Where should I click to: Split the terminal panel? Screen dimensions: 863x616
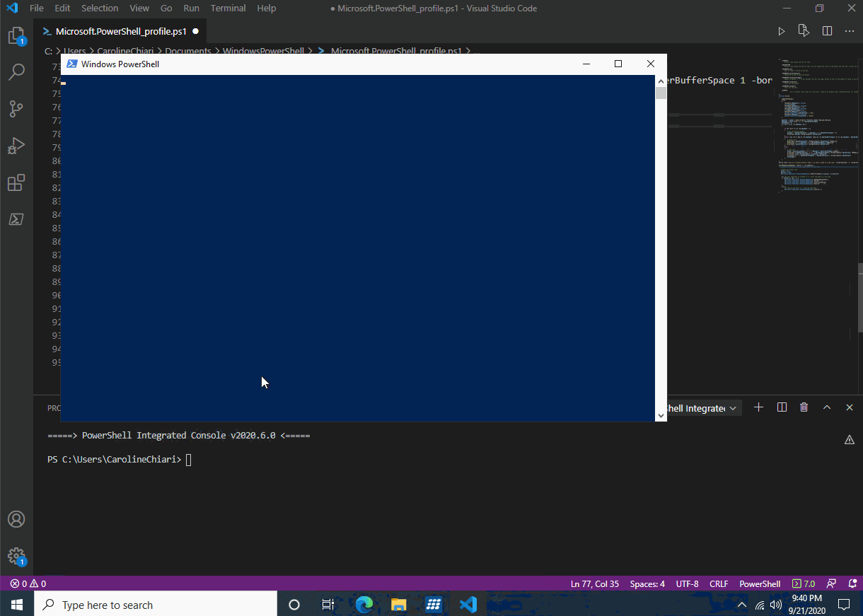pos(782,407)
